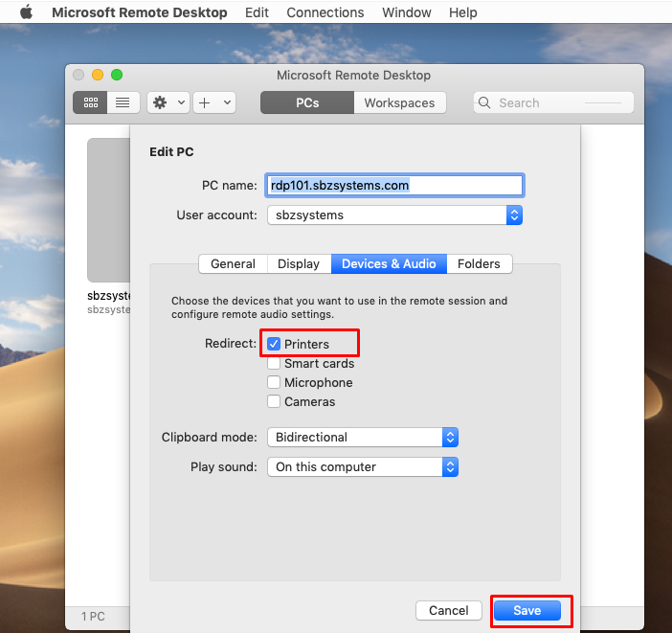Open the Play sound dropdown
Image resolution: width=672 pixels, height=633 pixels.
(x=363, y=466)
